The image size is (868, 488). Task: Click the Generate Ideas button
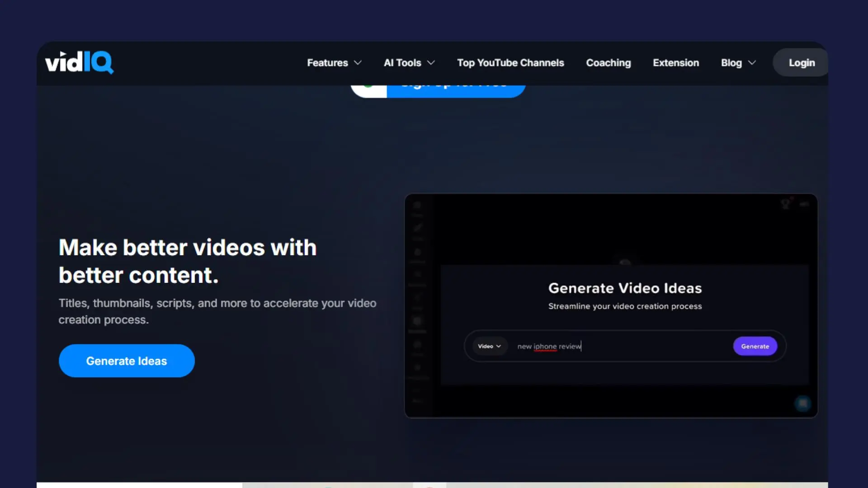[127, 361]
